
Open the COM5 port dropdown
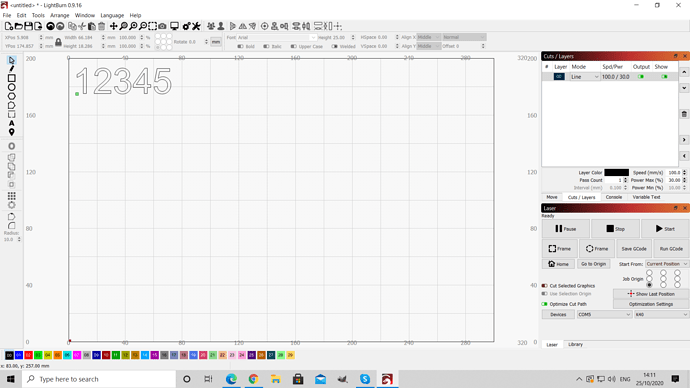pyautogui.click(x=604, y=315)
